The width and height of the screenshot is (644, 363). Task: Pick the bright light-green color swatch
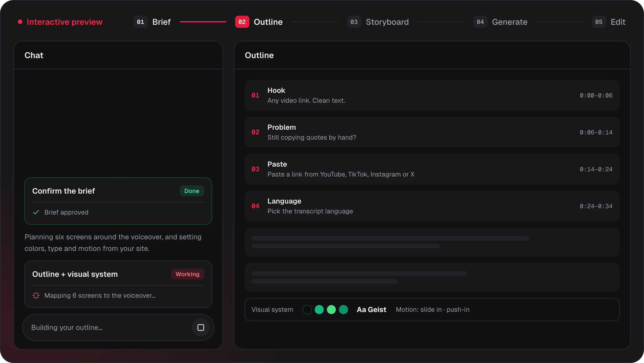click(331, 310)
